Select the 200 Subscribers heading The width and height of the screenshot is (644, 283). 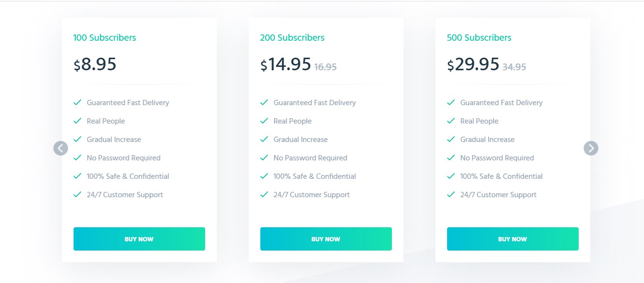292,37
